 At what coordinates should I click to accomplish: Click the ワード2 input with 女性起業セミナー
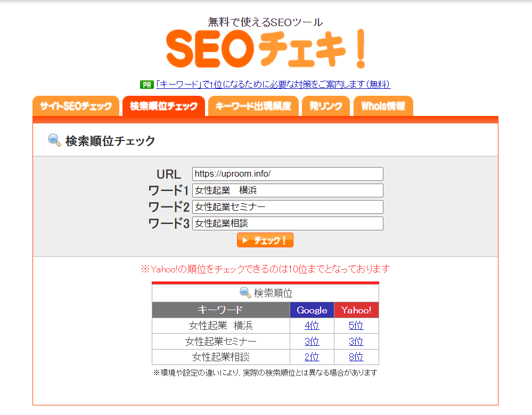click(288, 207)
